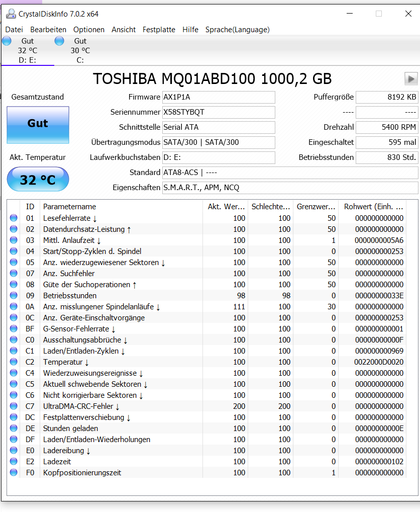Click status icon for Geräte-Einschaltvorgänge row

(x=14, y=317)
